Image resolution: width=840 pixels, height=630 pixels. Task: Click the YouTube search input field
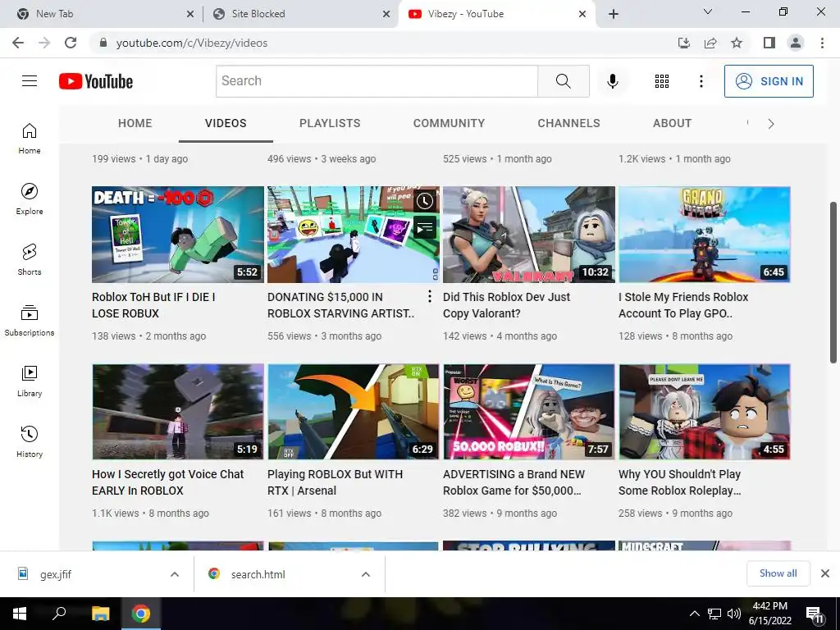tap(377, 81)
